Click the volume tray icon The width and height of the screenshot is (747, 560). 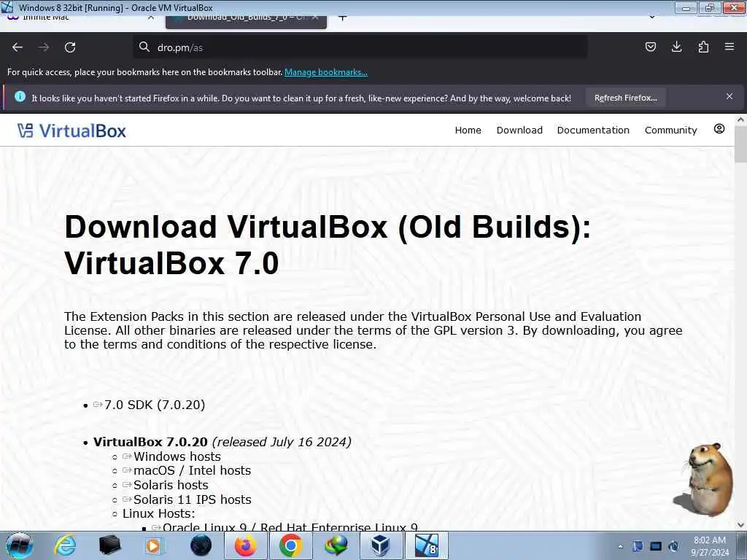pyautogui.click(x=674, y=546)
